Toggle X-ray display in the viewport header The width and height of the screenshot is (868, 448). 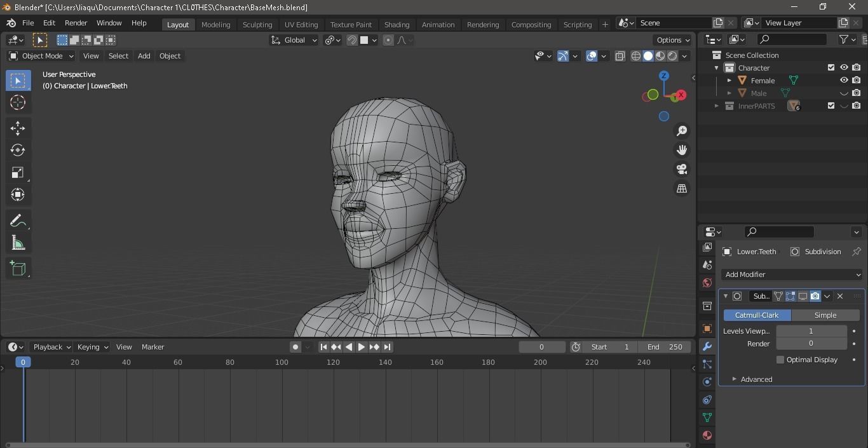coord(620,56)
